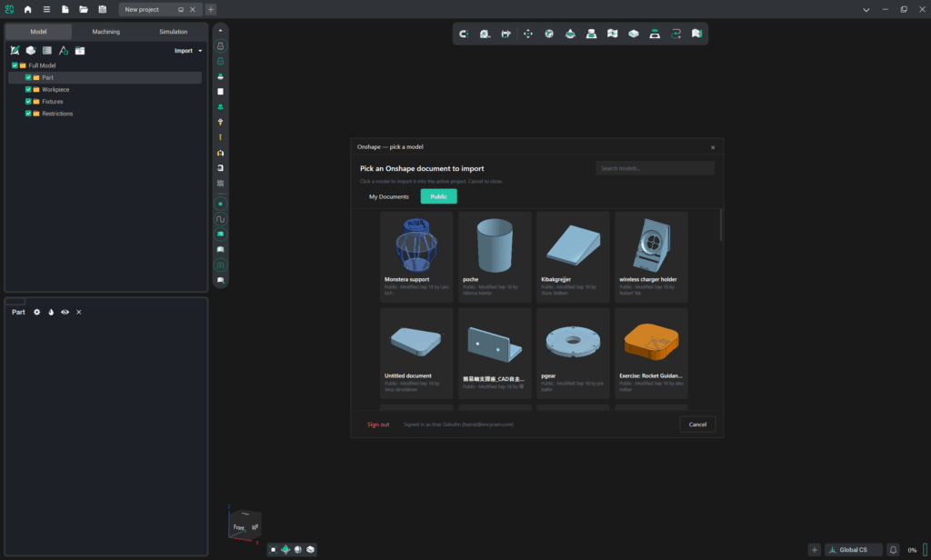The image size is (931, 560).
Task: Click the box solid icon in top toolbar
Action: pyautogui.click(x=634, y=34)
